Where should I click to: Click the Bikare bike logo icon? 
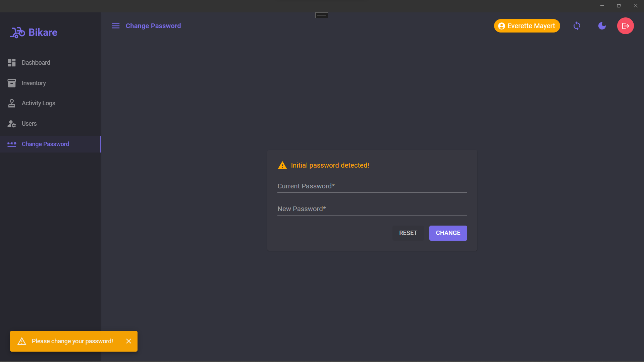pos(17,32)
